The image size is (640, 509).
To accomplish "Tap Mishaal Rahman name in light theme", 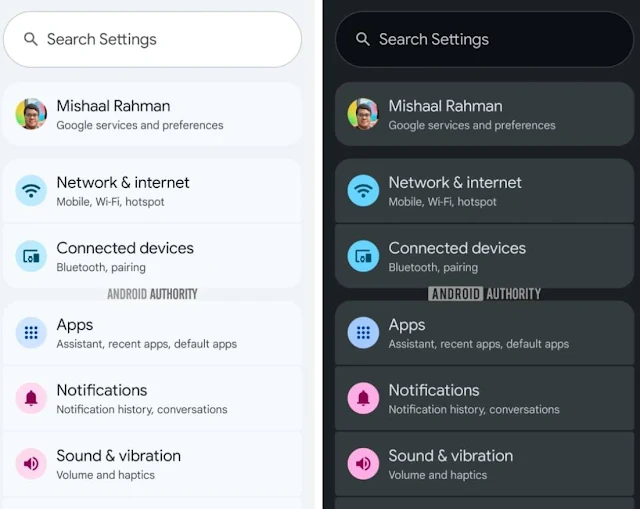I will 113,106.
